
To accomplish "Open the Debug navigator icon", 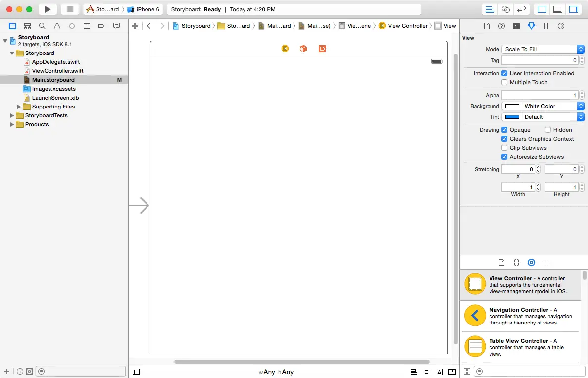I will click(87, 26).
